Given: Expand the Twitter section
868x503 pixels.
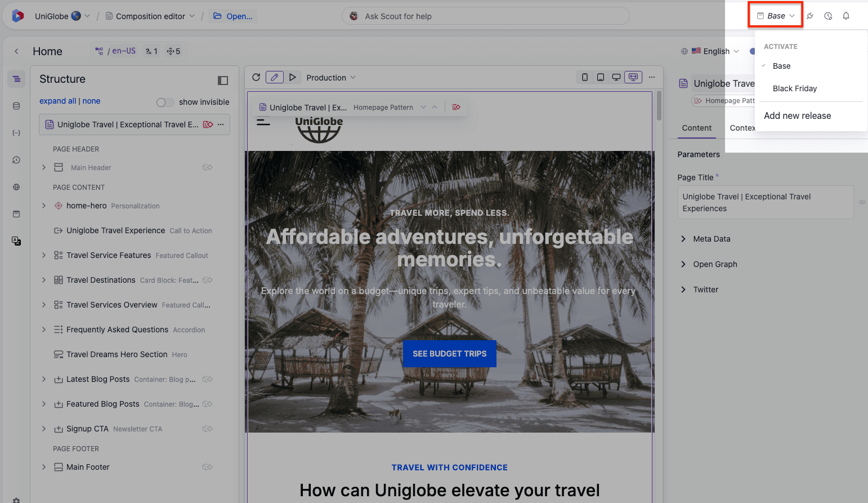Looking at the screenshot, I should [699, 290].
